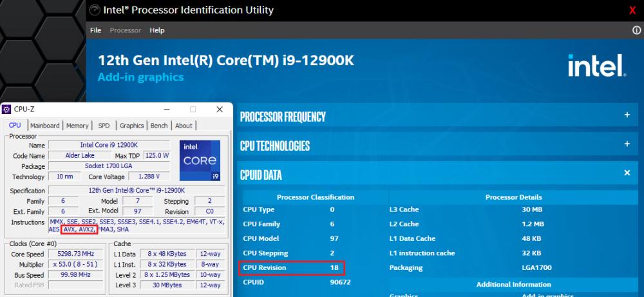Click the L1 instruction cache value 32 KB
The height and width of the screenshot is (297, 644).
coord(531,253)
